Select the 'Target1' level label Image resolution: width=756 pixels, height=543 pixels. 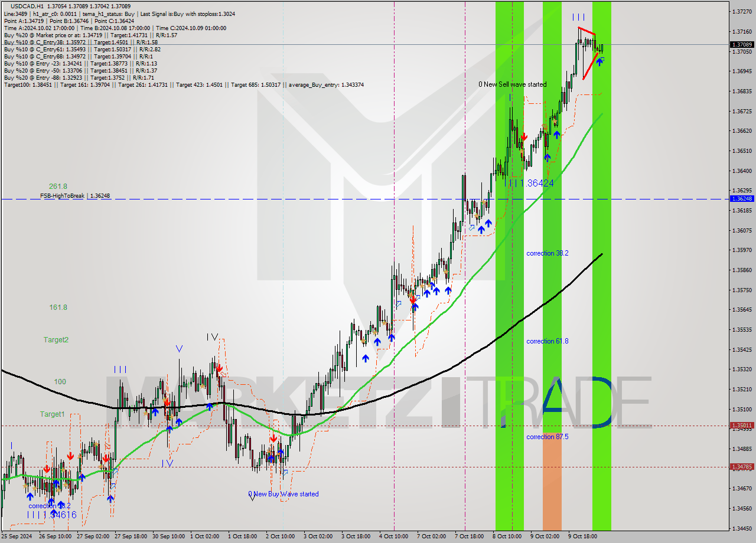pyautogui.click(x=52, y=414)
